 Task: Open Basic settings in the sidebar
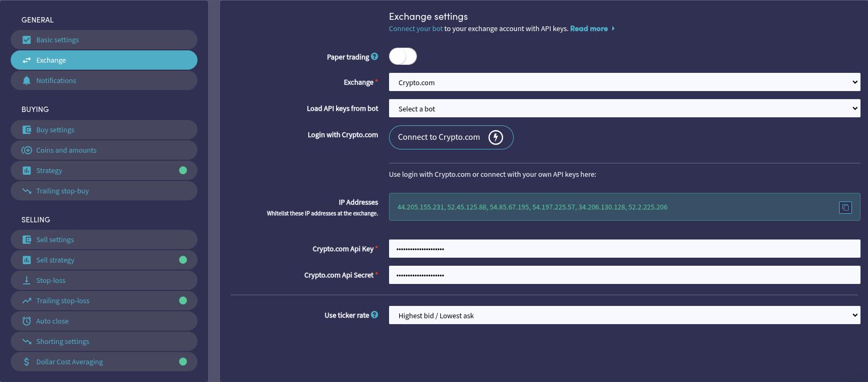57,40
